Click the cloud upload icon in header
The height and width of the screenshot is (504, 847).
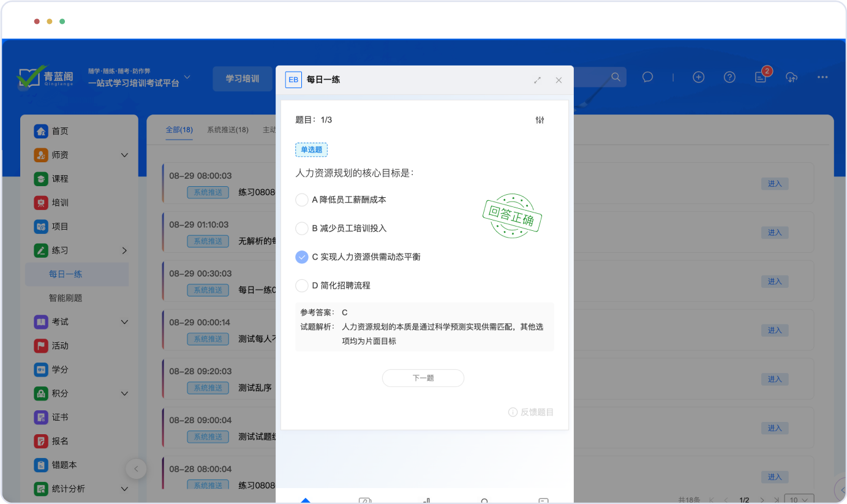(792, 77)
